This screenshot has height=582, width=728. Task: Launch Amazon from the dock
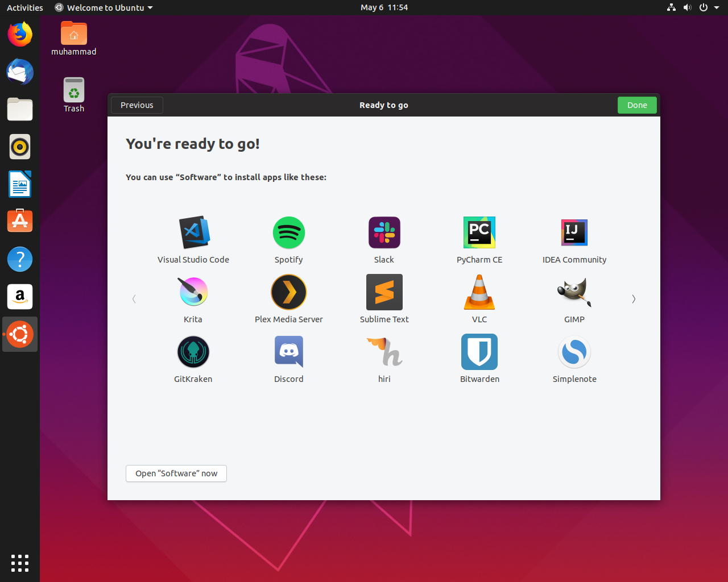click(20, 297)
